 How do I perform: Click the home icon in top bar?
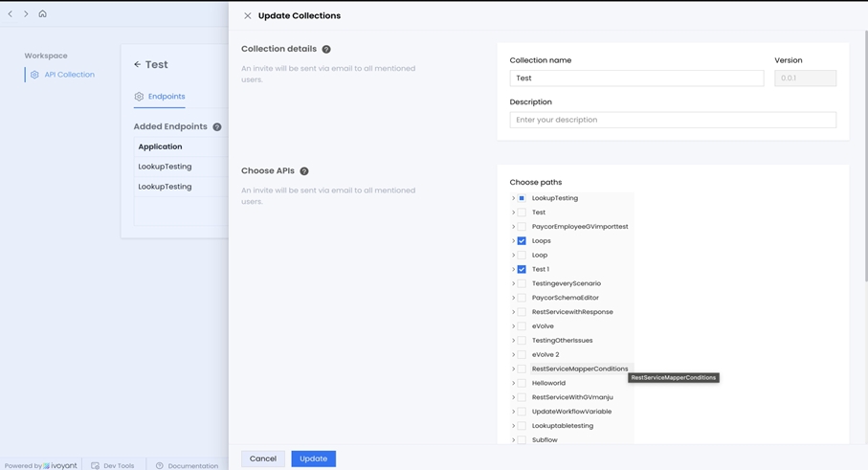click(42, 14)
